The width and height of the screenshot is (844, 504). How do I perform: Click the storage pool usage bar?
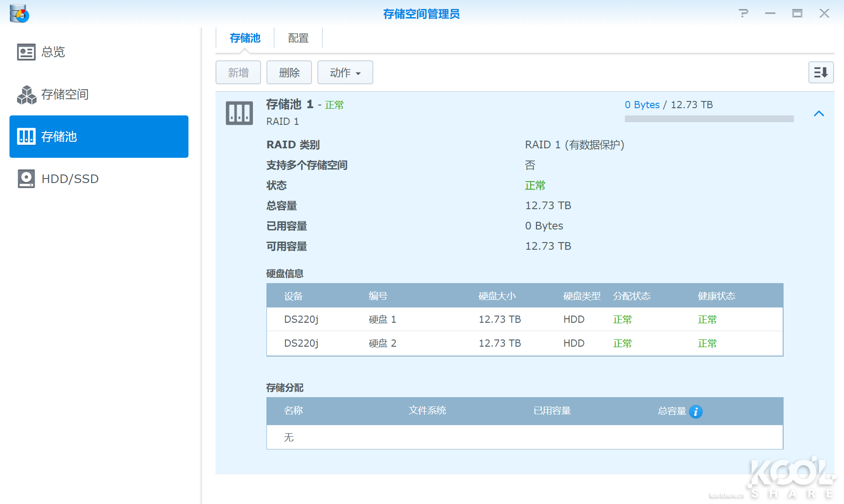coord(709,119)
